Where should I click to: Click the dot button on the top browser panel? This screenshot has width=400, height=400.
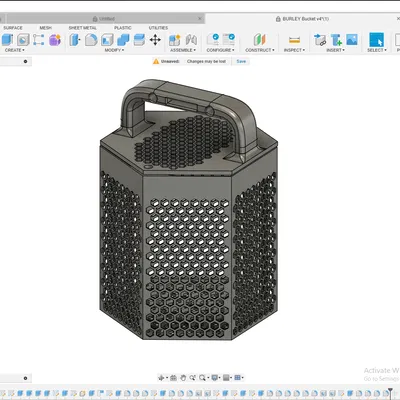[x=25, y=61]
